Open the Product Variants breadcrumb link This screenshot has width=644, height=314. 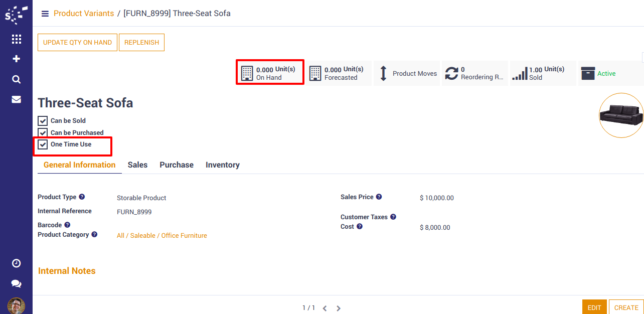tap(84, 14)
